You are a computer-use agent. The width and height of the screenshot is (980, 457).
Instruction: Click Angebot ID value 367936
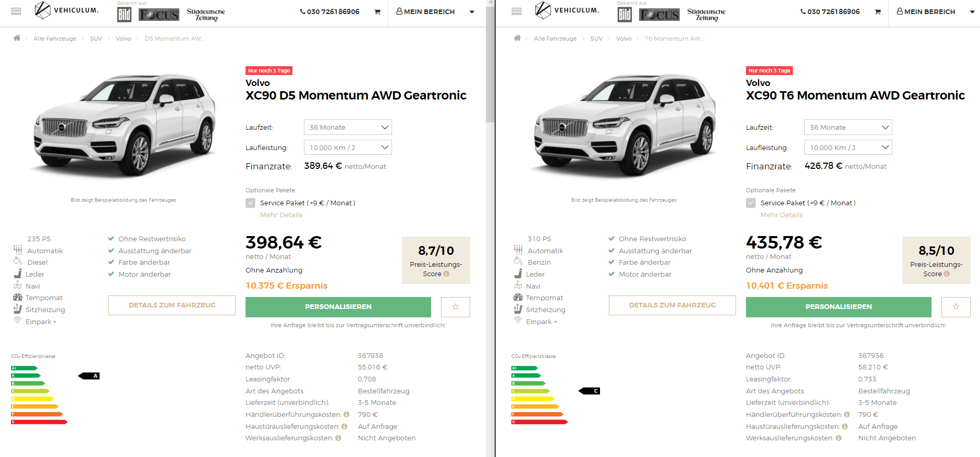pyautogui.click(x=871, y=356)
